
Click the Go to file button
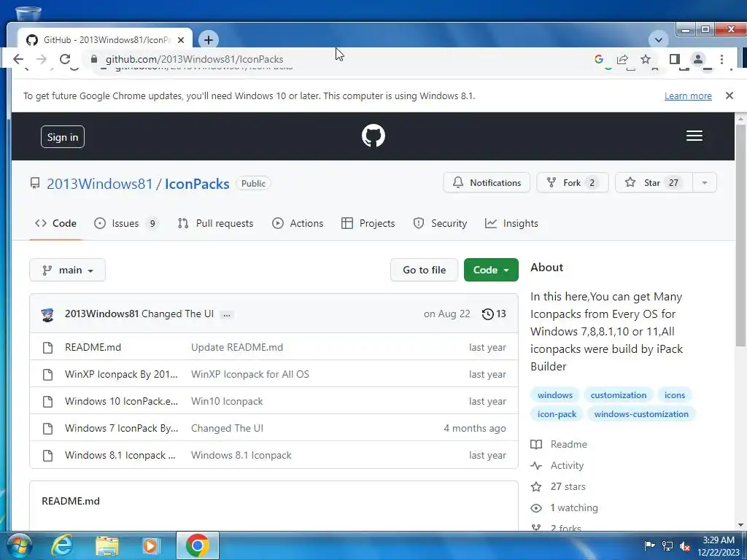pos(424,270)
